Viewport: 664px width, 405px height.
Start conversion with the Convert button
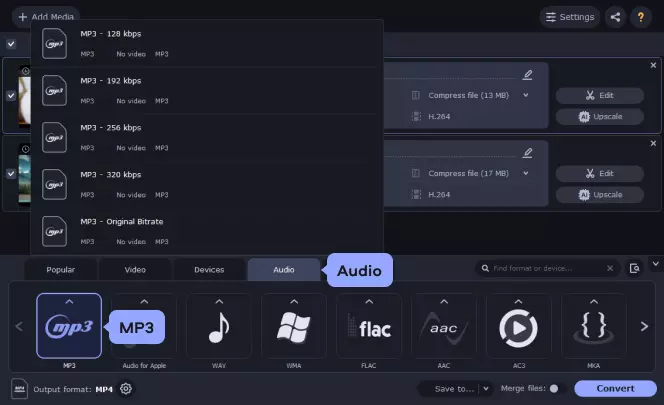pyautogui.click(x=615, y=388)
